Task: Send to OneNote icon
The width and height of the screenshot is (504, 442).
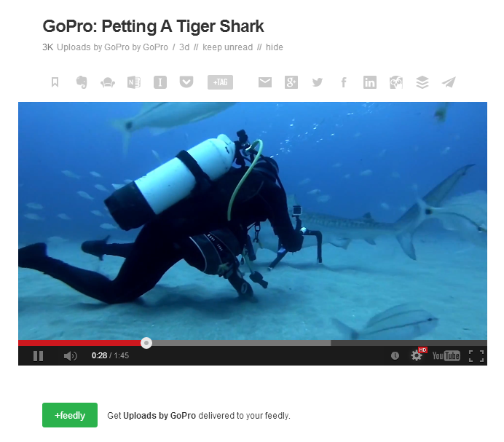Action: pos(134,82)
